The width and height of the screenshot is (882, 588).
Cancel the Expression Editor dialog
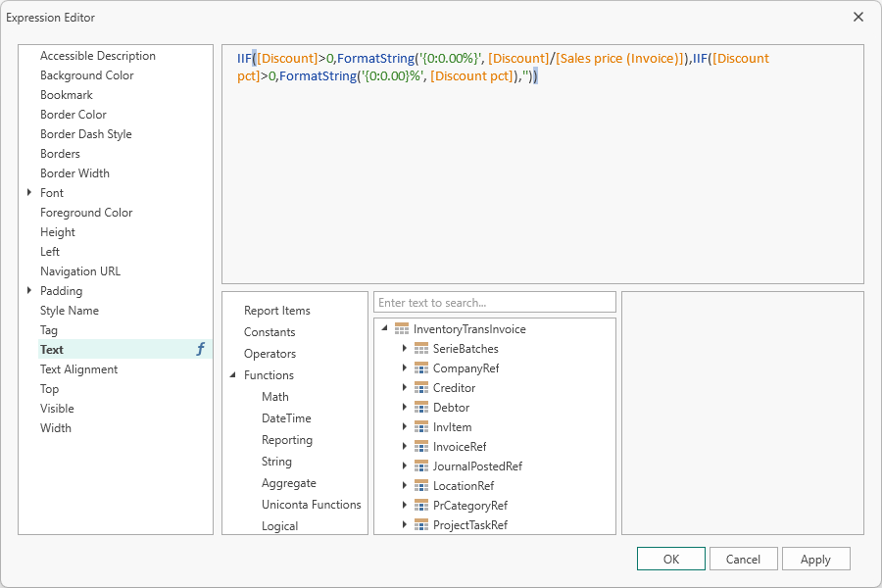[743, 559]
